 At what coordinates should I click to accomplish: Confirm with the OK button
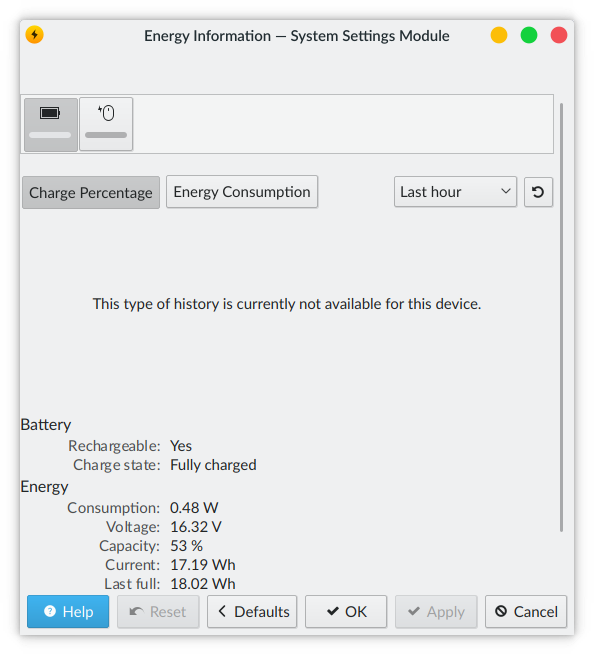coord(346,612)
